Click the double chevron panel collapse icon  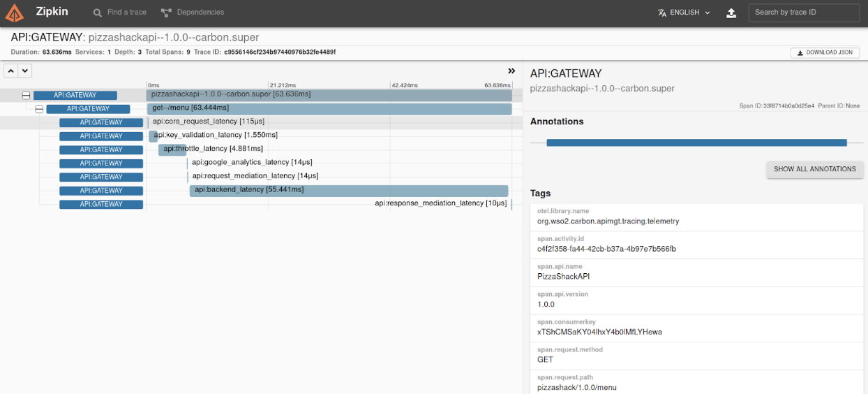point(511,71)
